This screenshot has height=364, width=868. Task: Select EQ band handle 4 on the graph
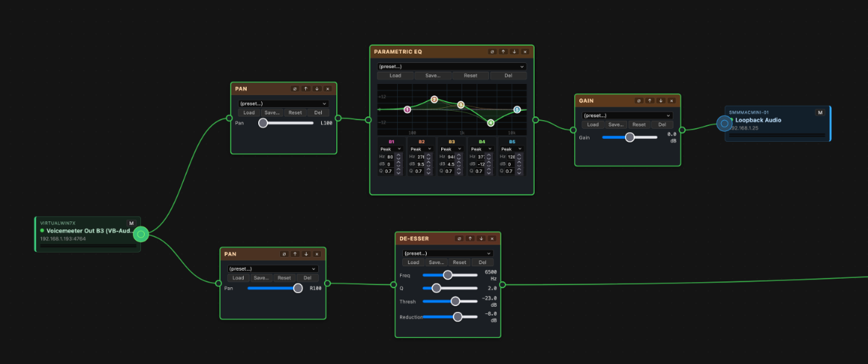(x=490, y=123)
